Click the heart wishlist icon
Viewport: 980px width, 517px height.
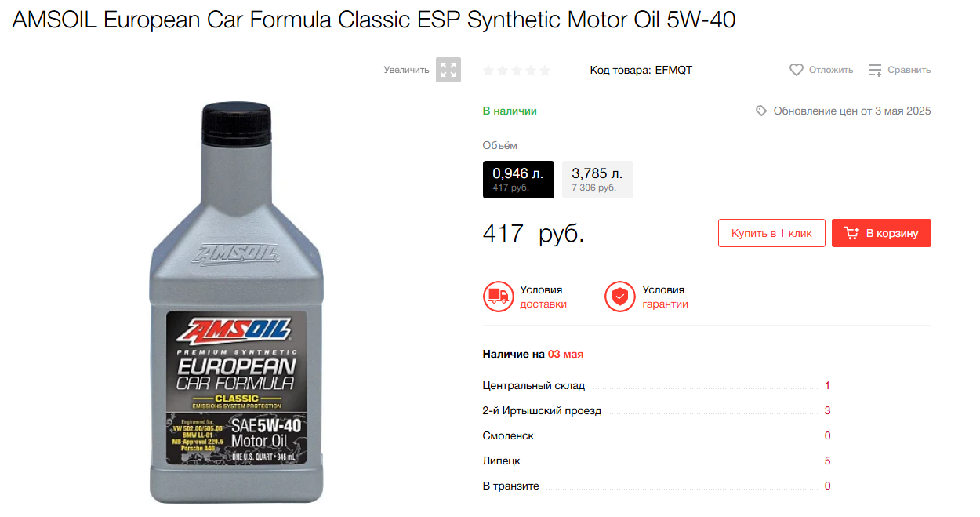pos(797,70)
